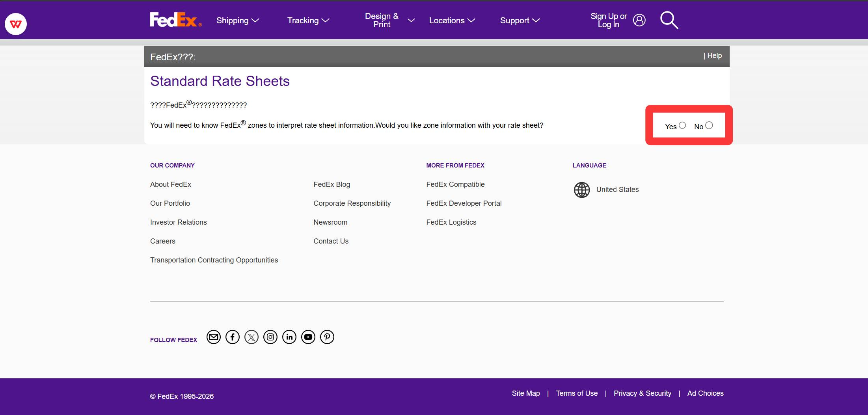Open Corporate Responsibility link
This screenshot has height=415, width=868.
[352, 203]
